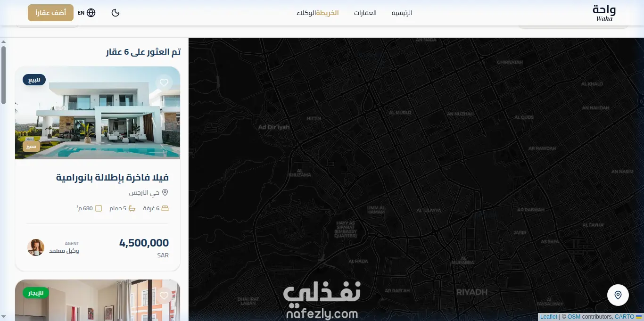
Task: Select the الخريطة map menu item
Action: (327, 13)
